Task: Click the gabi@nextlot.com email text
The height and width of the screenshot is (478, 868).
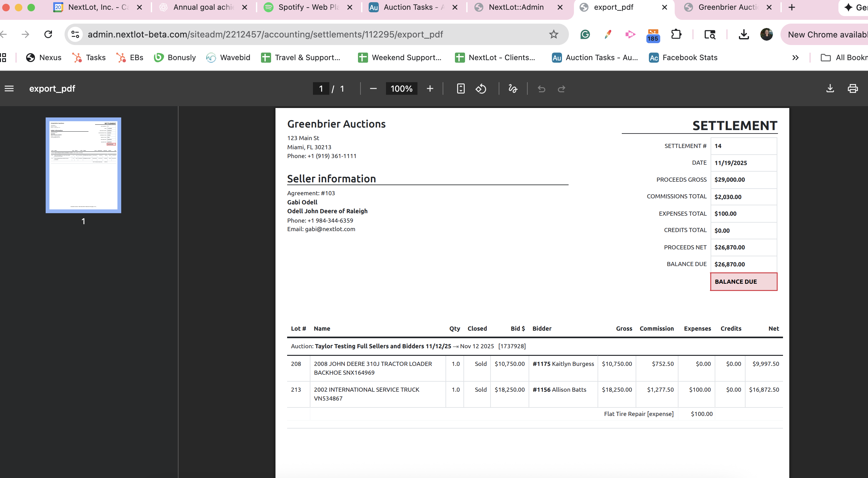Action: 330,229
